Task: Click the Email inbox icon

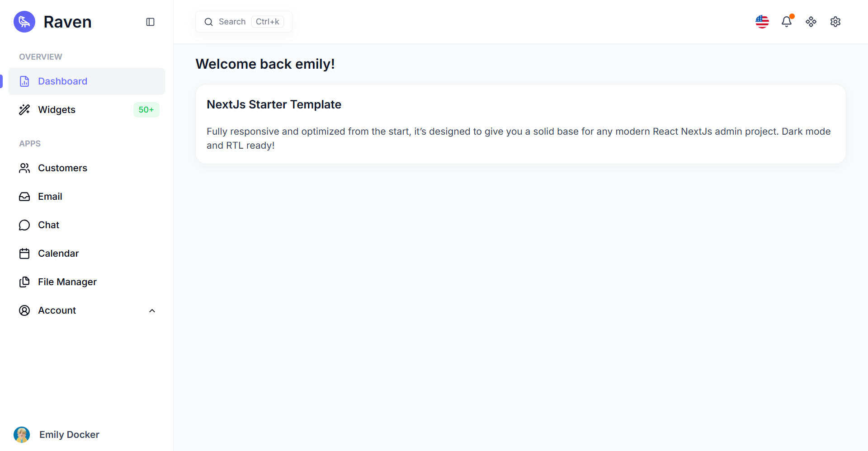Action: [24, 197]
